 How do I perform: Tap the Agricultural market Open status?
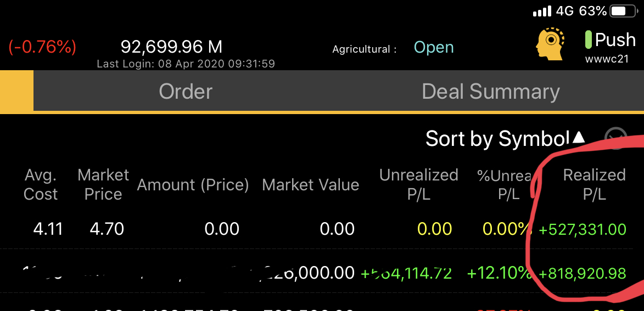point(434,48)
